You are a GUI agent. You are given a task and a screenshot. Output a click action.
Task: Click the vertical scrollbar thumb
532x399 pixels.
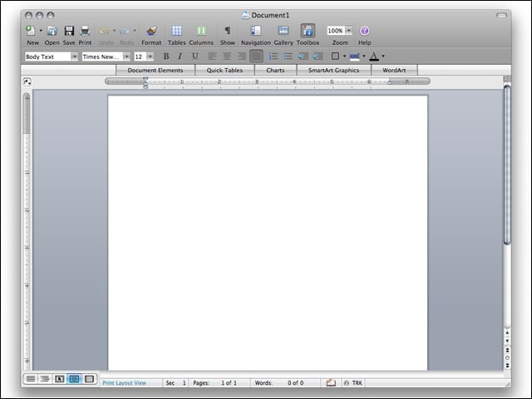(x=507, y=165)
